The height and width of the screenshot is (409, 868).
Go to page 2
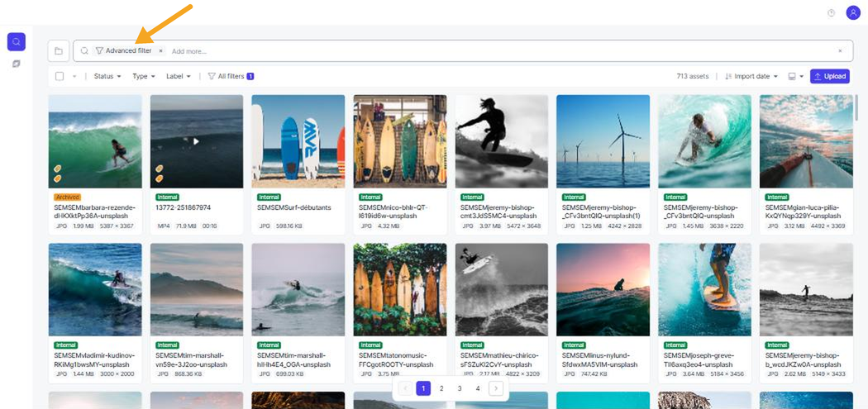[441, 388]
